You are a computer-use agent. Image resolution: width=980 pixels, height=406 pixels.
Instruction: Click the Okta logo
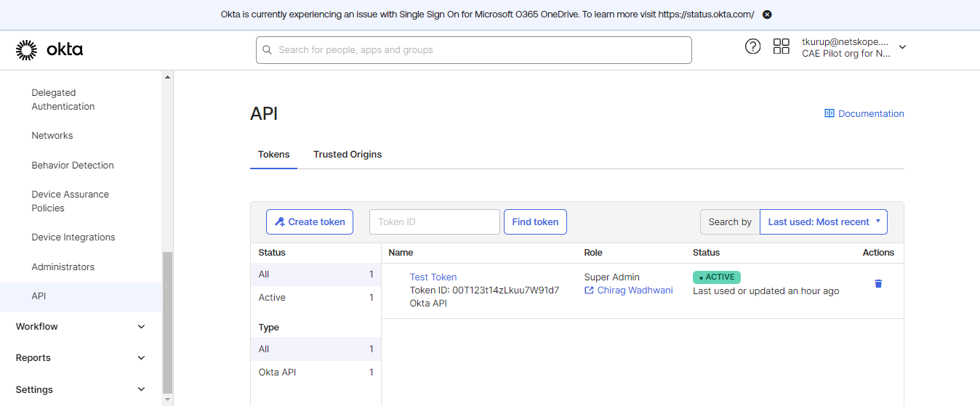[x=49, y=49]
